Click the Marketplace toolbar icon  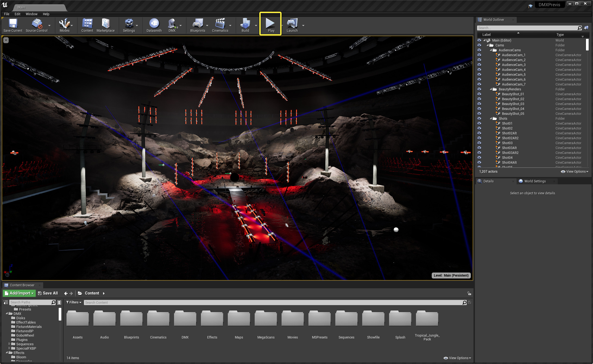(x=106, y=25)
